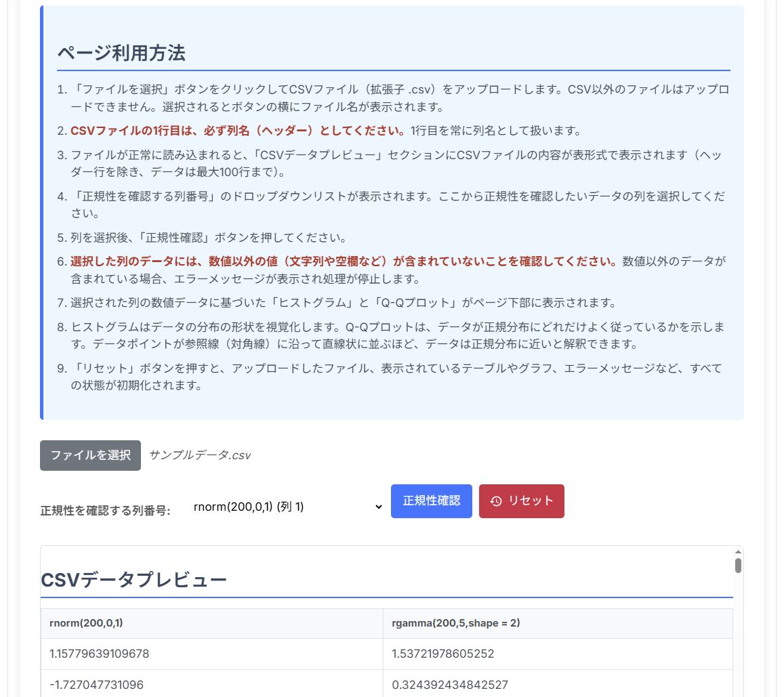This screenshot has width=784, height=697.
Task: Click the red CSVファイルの1行目は warning text
Action: tap(238, 131)
